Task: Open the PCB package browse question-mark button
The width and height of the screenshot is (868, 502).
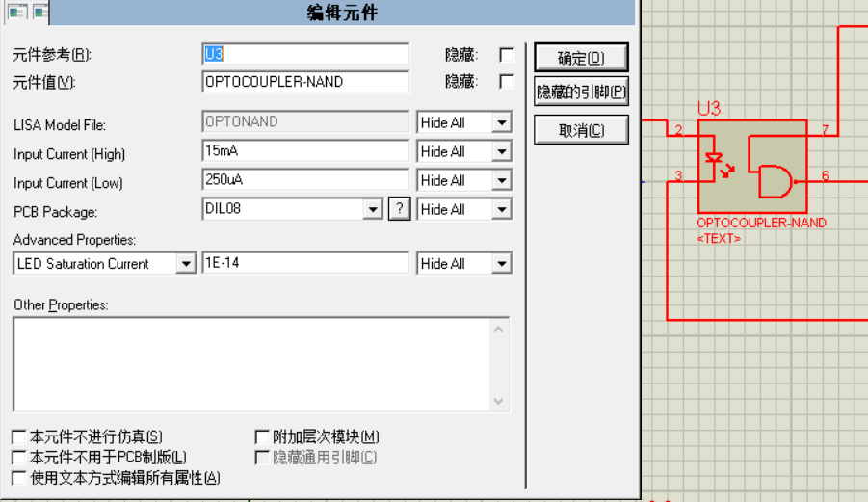Action: tap(399, 209)
